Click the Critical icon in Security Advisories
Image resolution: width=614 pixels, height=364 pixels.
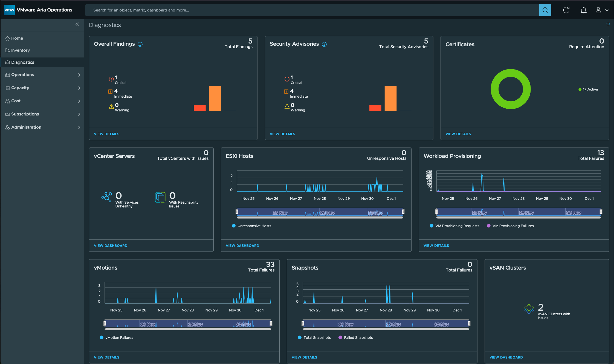click(287, 79)
